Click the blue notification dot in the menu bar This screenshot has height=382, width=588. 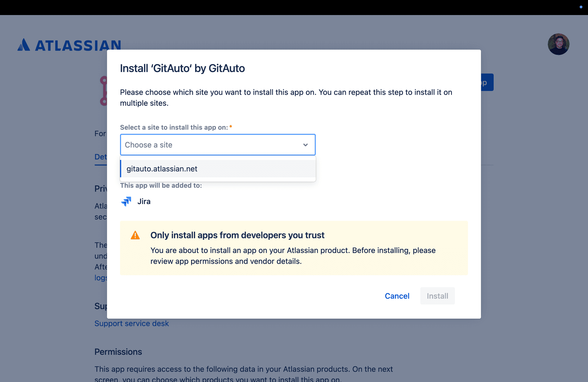coord(581,7)
